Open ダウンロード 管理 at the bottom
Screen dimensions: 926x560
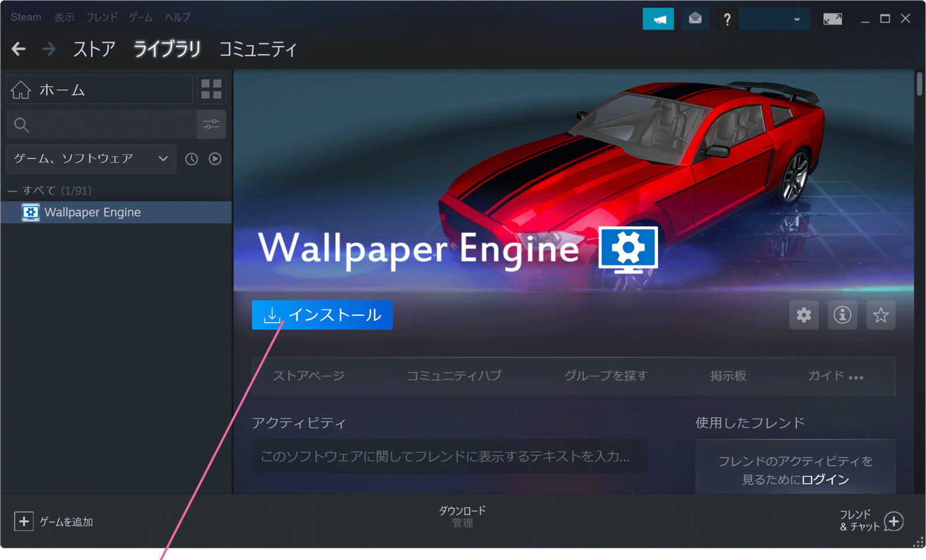tap(462, 517)
